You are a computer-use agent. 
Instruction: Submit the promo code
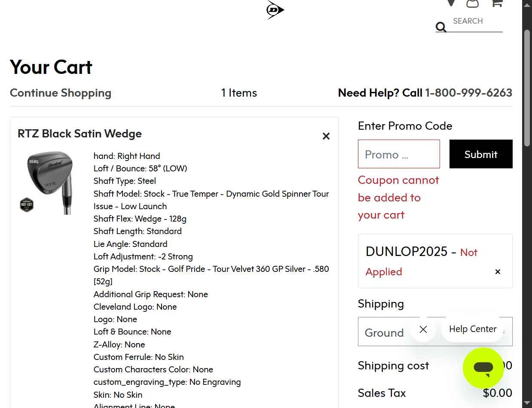point(481,154)
